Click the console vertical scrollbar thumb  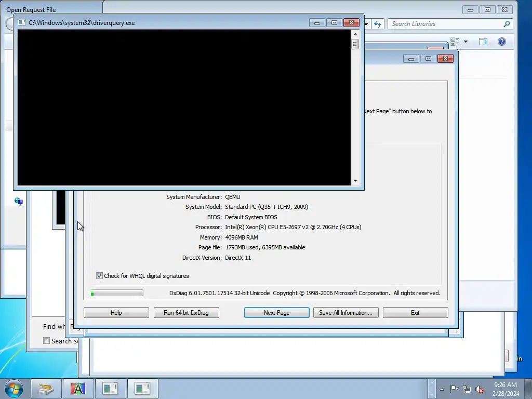[x=355, y=44]
